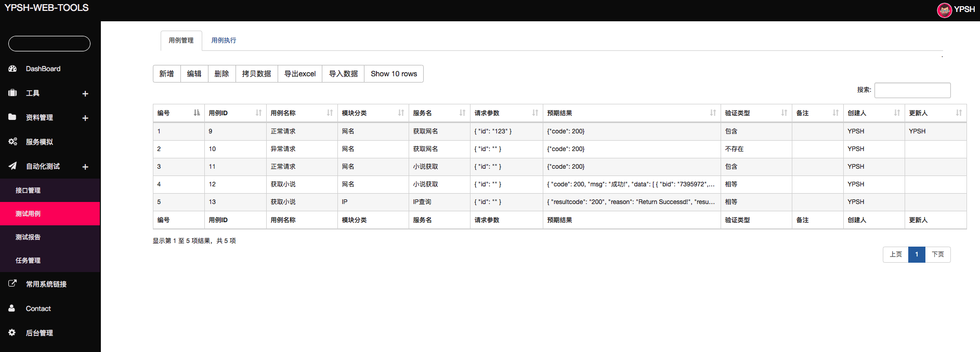Viewport: 980px width, 352px height.
Task: Collapse the 自动化测试 menu plus sign
Action: (x=85, y=167)
